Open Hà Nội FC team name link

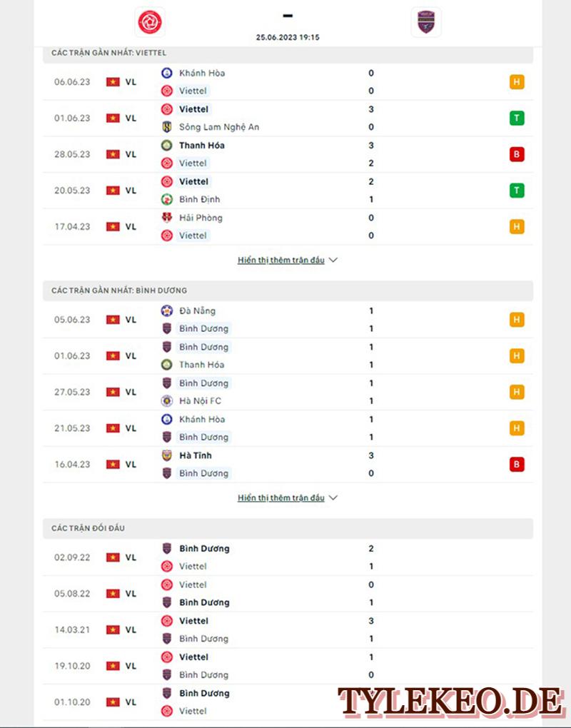click(200, 400)
